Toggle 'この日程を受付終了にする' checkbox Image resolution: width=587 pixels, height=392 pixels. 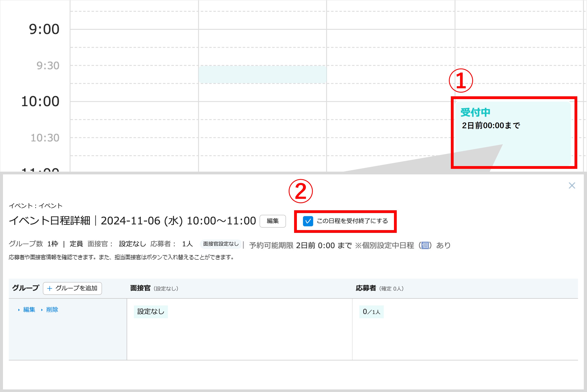point(308,221)
